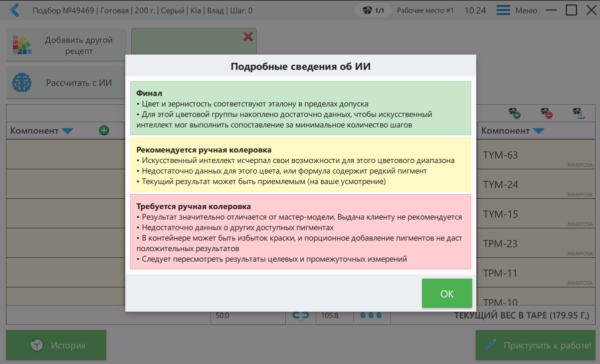The image size is (600, 364).
Task: Select the TPM-11 component row
Action: tap(536, 272)
